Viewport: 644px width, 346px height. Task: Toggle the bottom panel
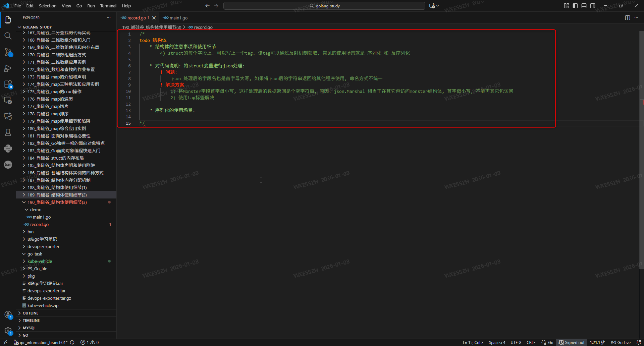pos(584,6)
